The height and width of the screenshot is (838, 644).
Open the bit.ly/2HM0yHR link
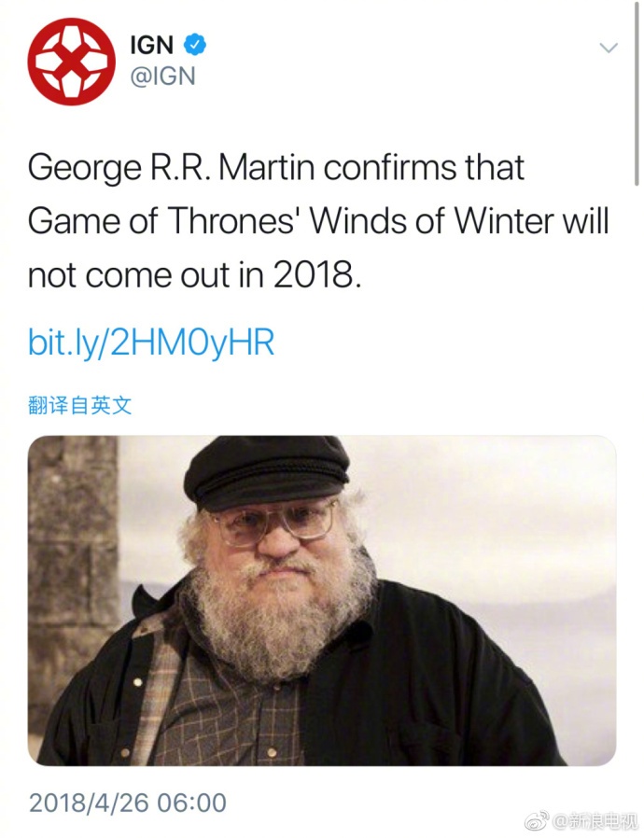point(151,342)
